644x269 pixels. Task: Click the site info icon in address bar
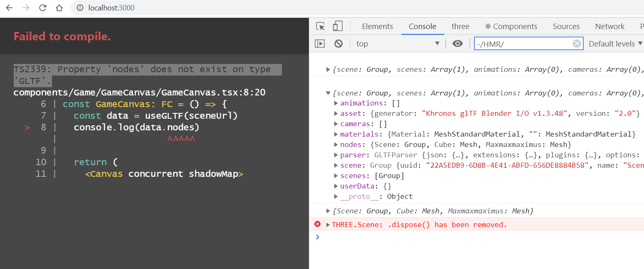pyautogui.click(x=80, y=8)
